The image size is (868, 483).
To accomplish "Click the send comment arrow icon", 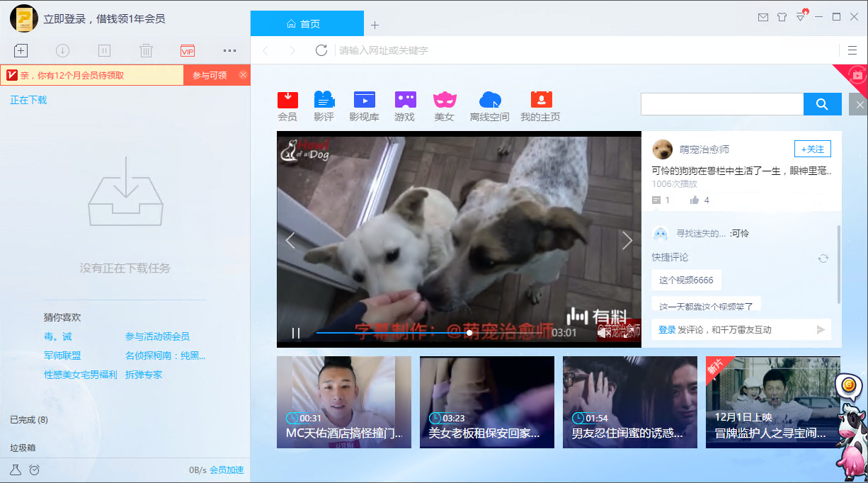I will 821,330.
